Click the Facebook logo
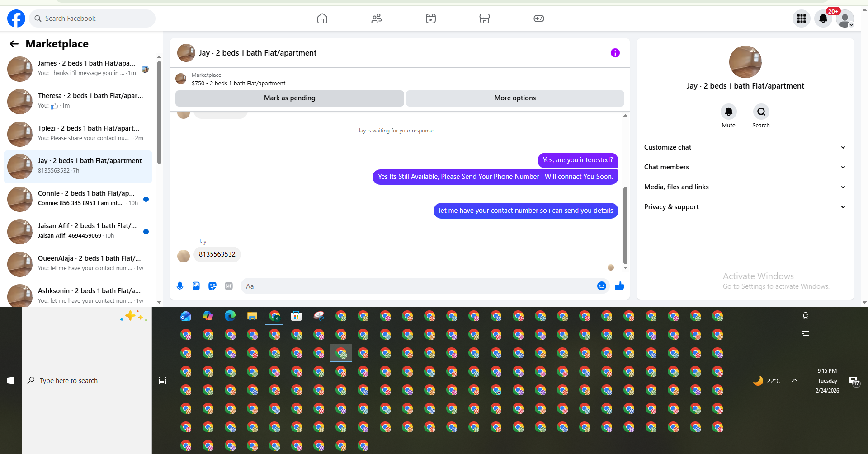The image size is (868, 454). click(16, 19)
